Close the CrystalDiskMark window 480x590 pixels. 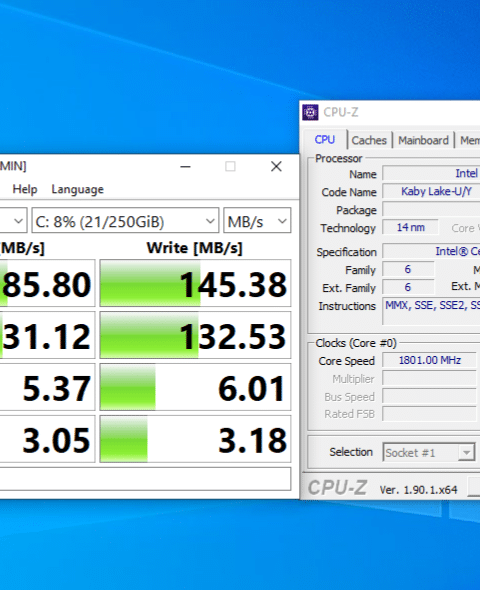pyautogui.click(x=276, y=166)
